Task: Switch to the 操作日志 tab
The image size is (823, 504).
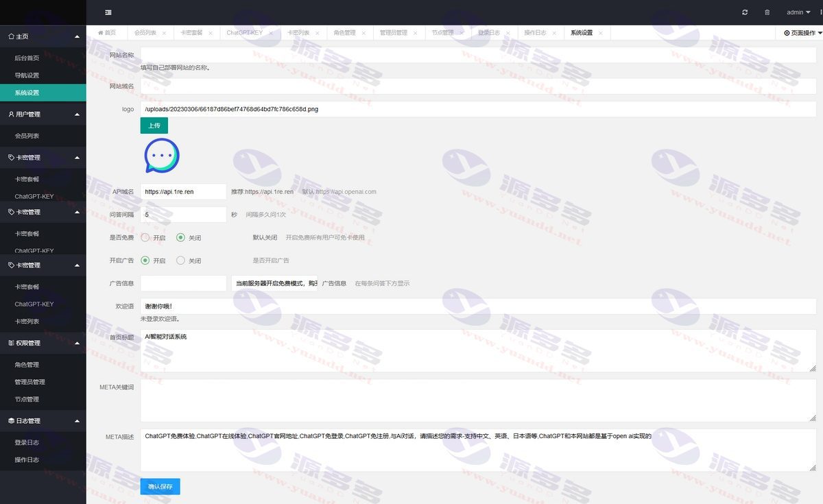Action: coord(536,33)
